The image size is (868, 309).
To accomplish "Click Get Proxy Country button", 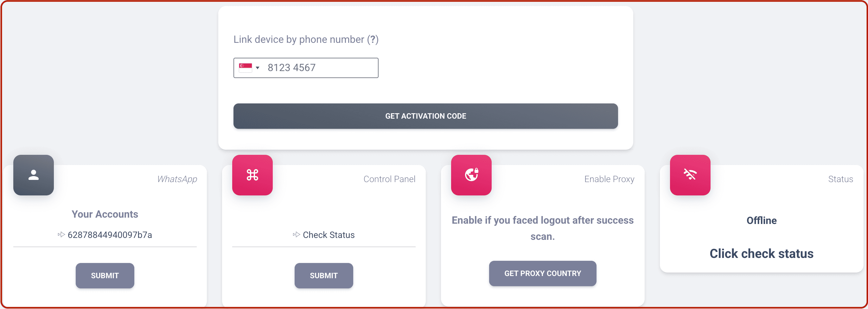I will 542,273.
